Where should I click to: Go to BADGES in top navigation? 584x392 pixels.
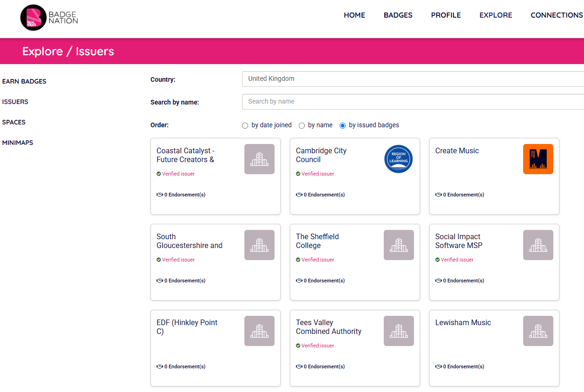pyautogui.click(x=398, y=15)
